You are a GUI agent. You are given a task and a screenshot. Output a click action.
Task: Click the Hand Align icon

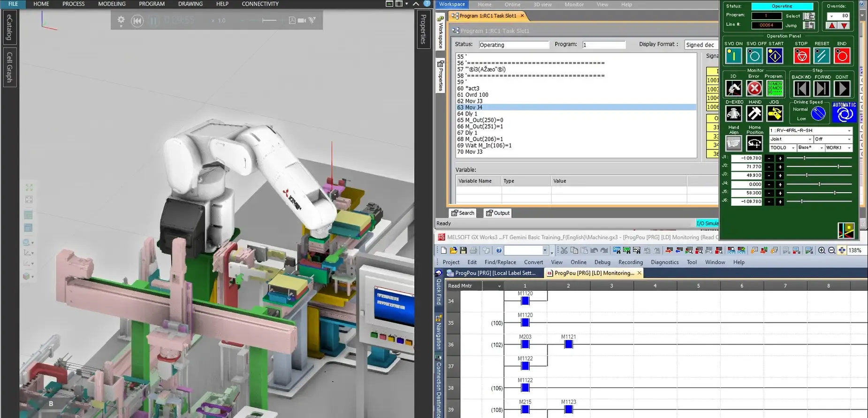pos(733,144)
